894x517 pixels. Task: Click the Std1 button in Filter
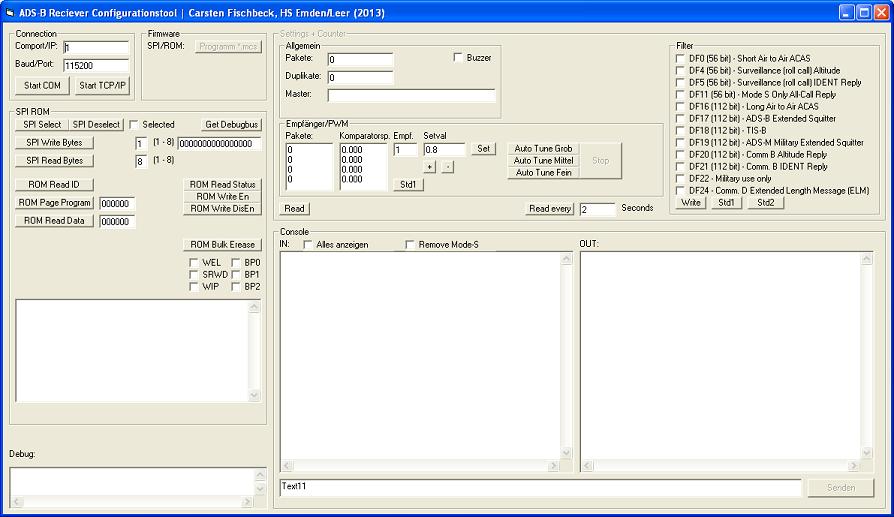(x=726, y=203)
